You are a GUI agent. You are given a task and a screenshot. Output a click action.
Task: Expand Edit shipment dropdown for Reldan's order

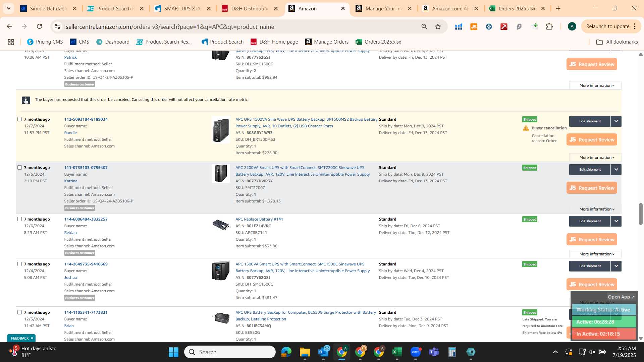pyautogui.click(x=616, y=221)
